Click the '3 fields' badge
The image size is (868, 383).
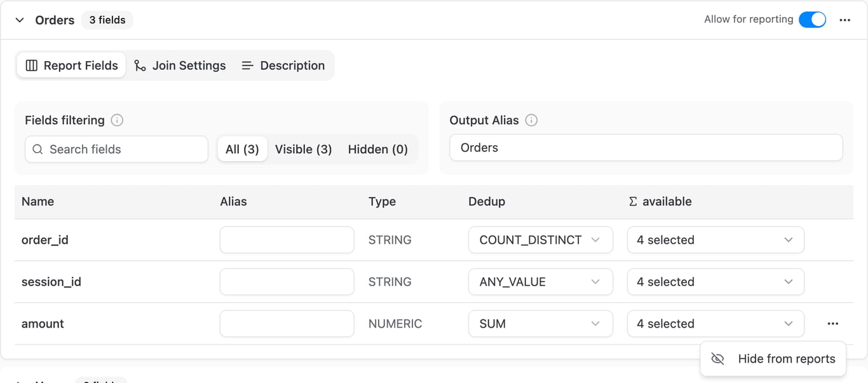click(x=107, y=20)
